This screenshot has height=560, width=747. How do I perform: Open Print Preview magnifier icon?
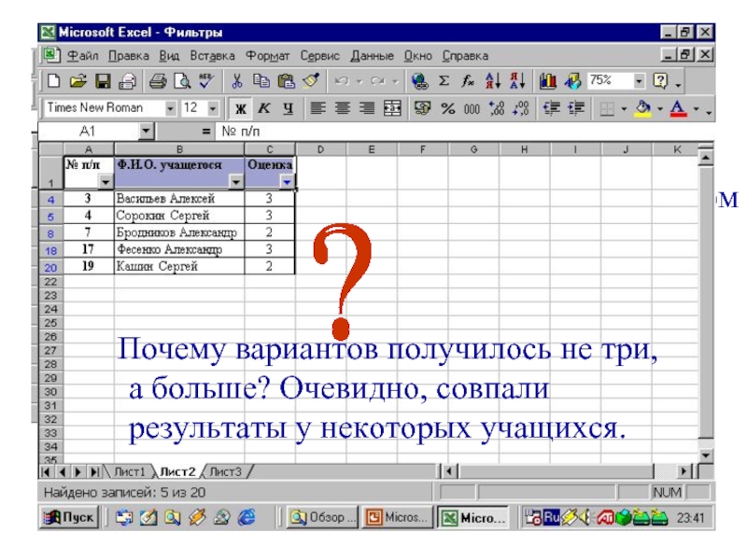[x=182, y=81]
